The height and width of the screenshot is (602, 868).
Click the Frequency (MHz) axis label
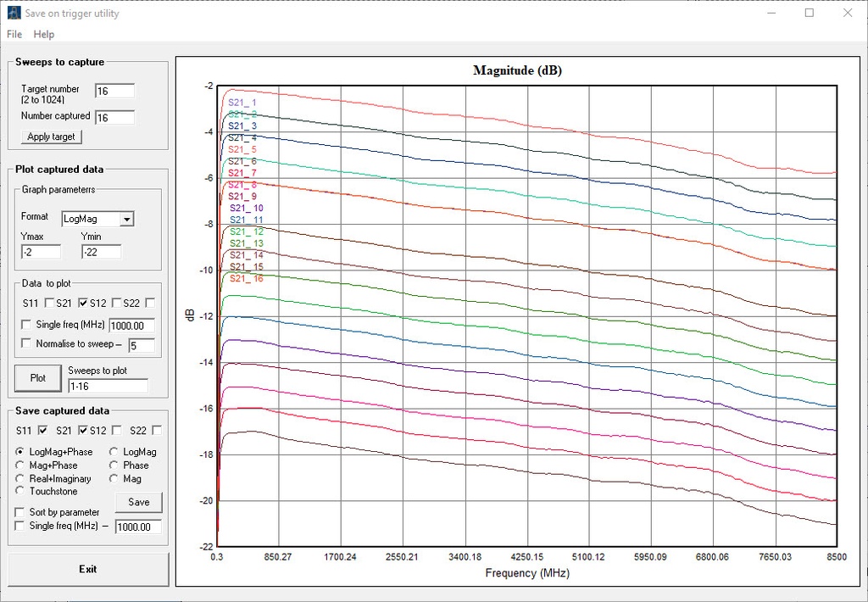[x=527, y=573]
